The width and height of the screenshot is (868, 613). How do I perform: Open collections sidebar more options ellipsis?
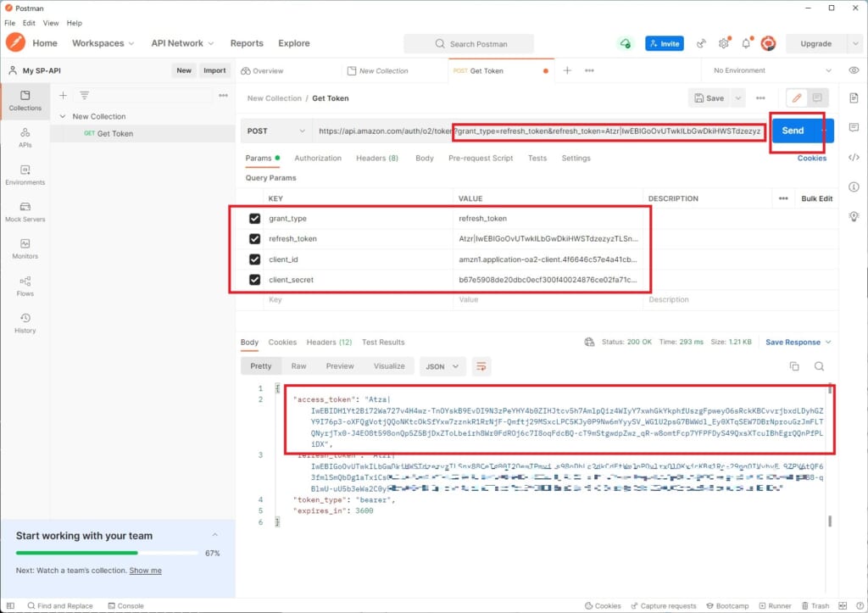click(x=223, y=95)
